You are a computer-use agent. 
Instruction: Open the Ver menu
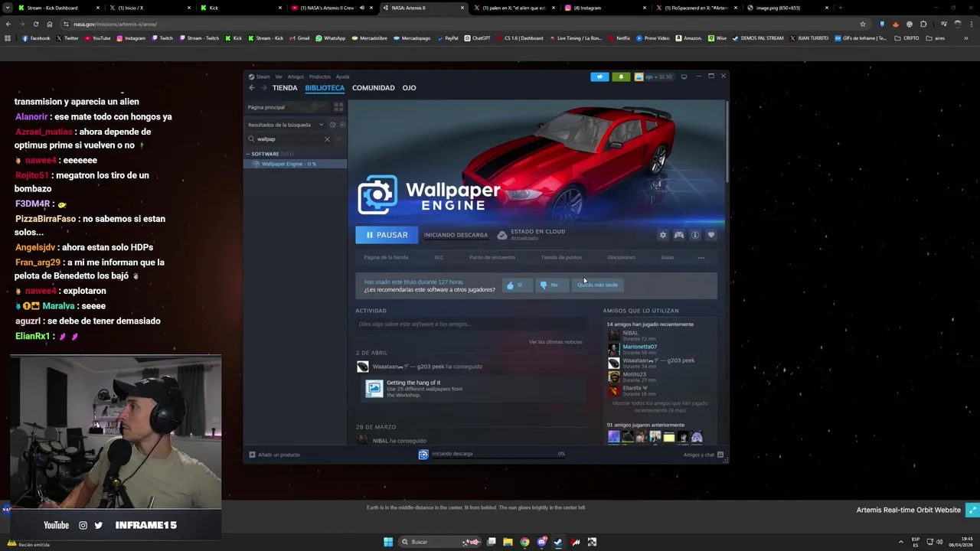pyautogui.click(x=279, y=77)
